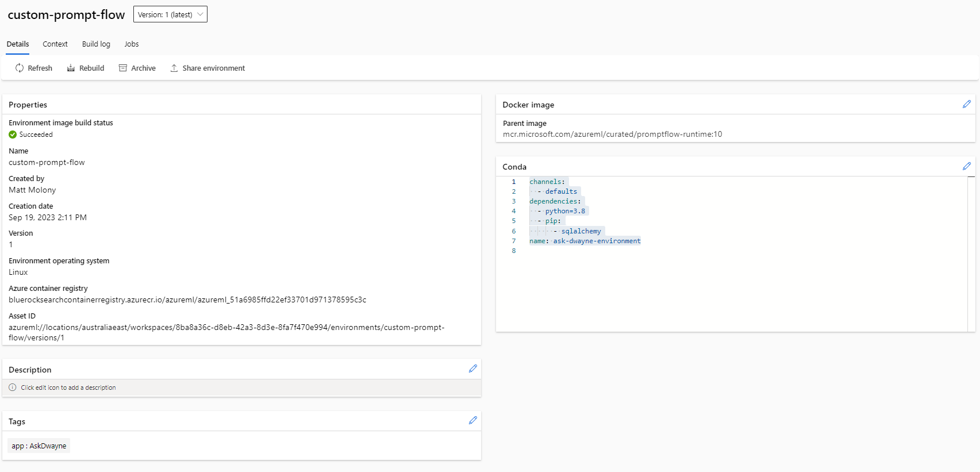Click the app : AskDwayne tag
980x472 pixels.
[x=39, y=446]
